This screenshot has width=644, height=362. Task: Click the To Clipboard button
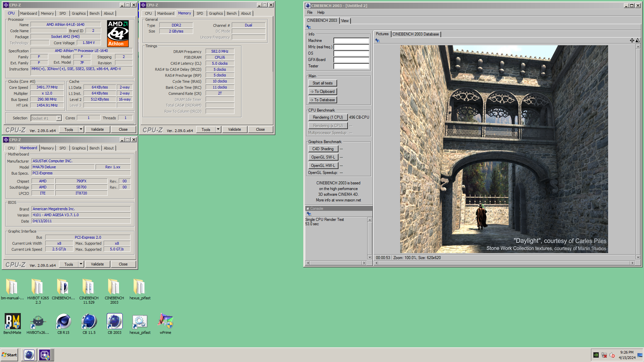(323, 92)
